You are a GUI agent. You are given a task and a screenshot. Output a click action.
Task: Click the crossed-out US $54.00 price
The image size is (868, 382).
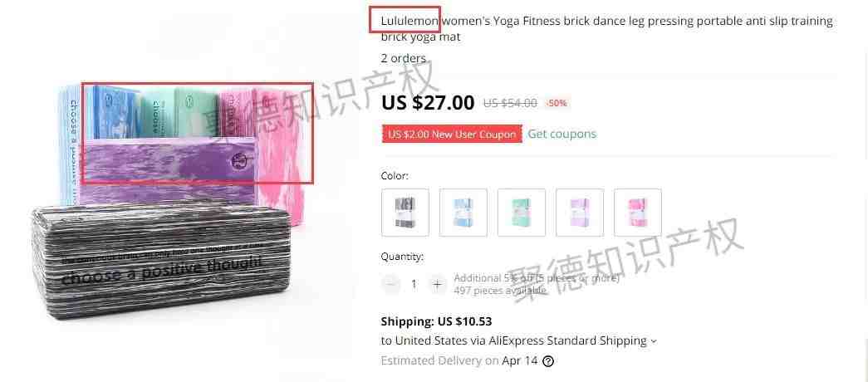point(510,103)
